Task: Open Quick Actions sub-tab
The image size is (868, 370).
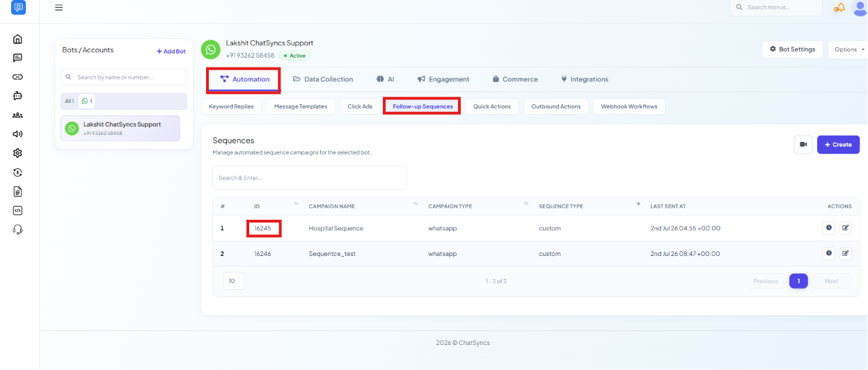Action: click(492, 106)
